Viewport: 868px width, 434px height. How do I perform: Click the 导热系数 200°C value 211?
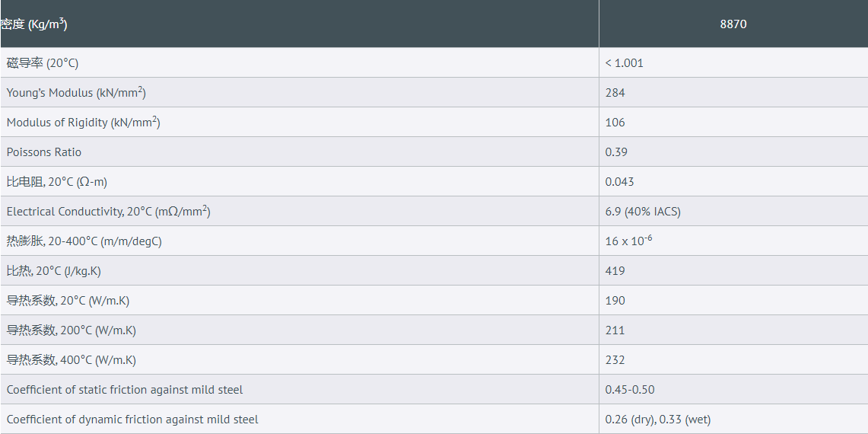tap(615, 330)
